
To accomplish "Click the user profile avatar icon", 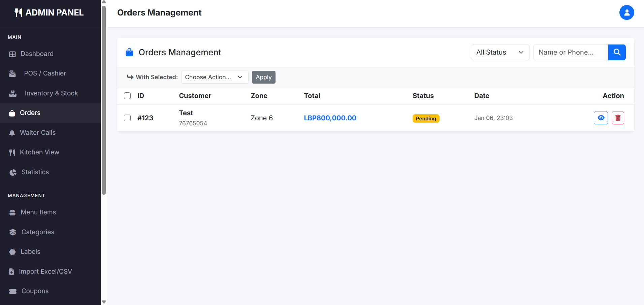I will tap(626, 12).
